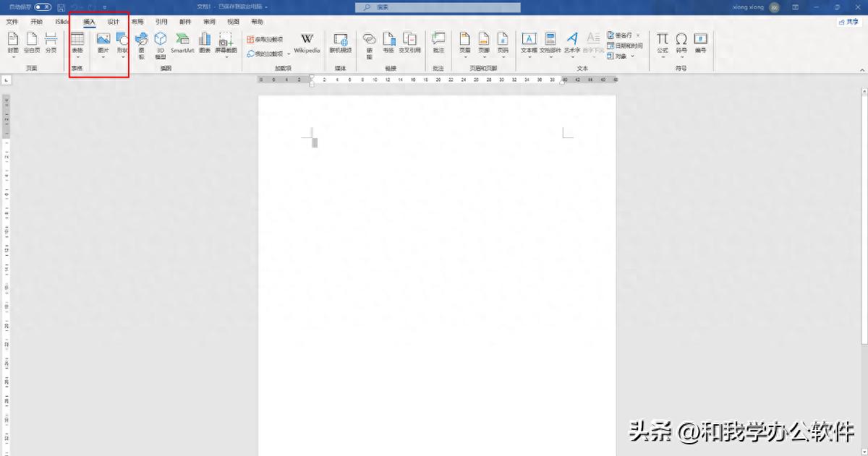Switch to the References (引用) tab
The image size is (868, 456).
(x=161, y=22)
